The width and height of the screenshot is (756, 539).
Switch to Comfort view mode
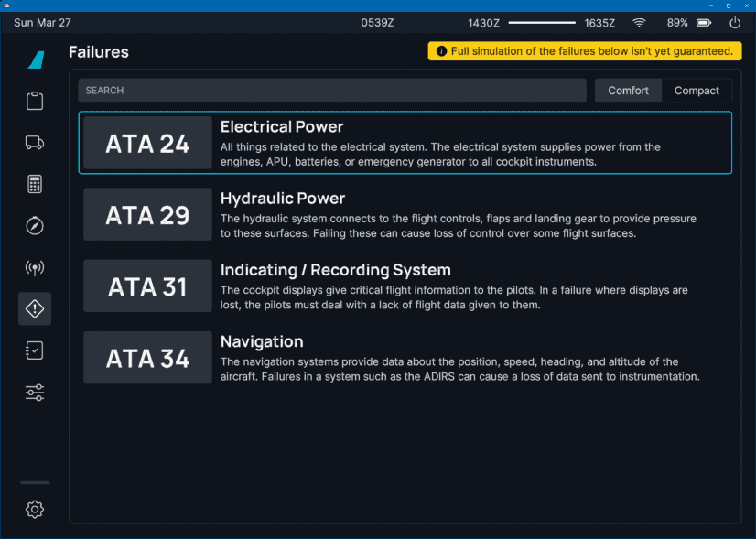628,91
